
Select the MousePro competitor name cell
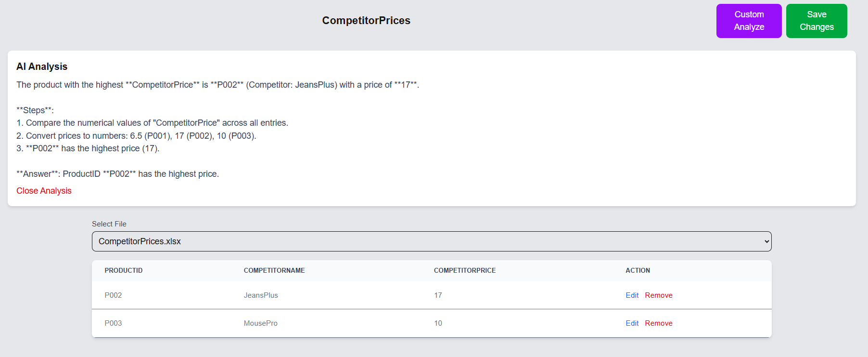tap(260, 323)
